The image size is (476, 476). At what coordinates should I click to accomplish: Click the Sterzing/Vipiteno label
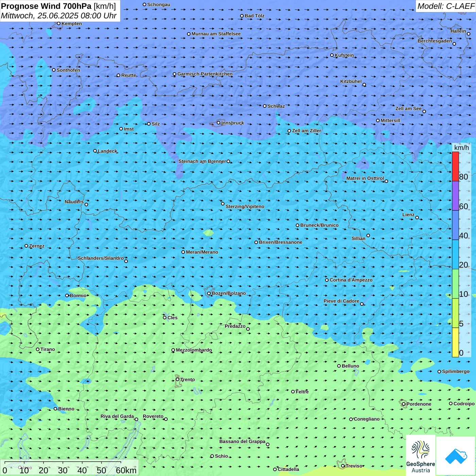(x=245, y=206)
